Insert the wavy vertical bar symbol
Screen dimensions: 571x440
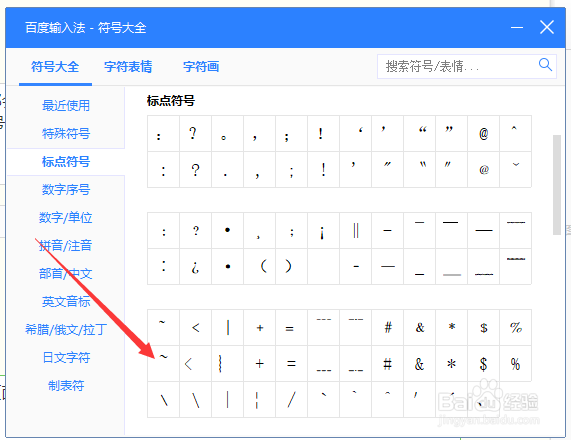tap(227, 364)
